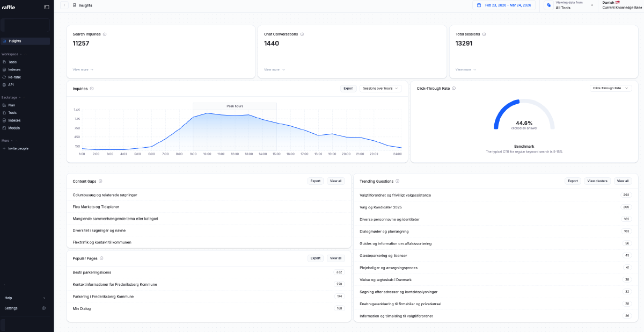Screen dimensions: 644x332
Task: Click the API icon under Workspace
Action: tap(4, 84)
